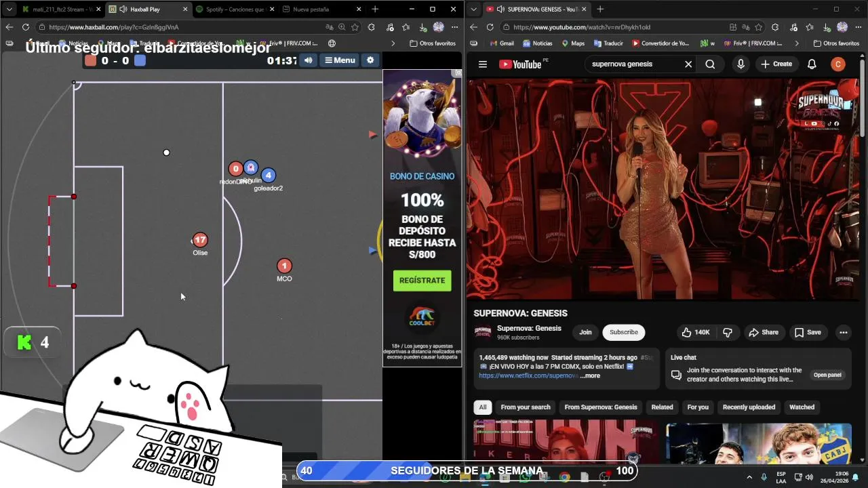Open the Gmail bookmark in YouTube window
Screen dimensions: 868x488
(x=501, y=43)
